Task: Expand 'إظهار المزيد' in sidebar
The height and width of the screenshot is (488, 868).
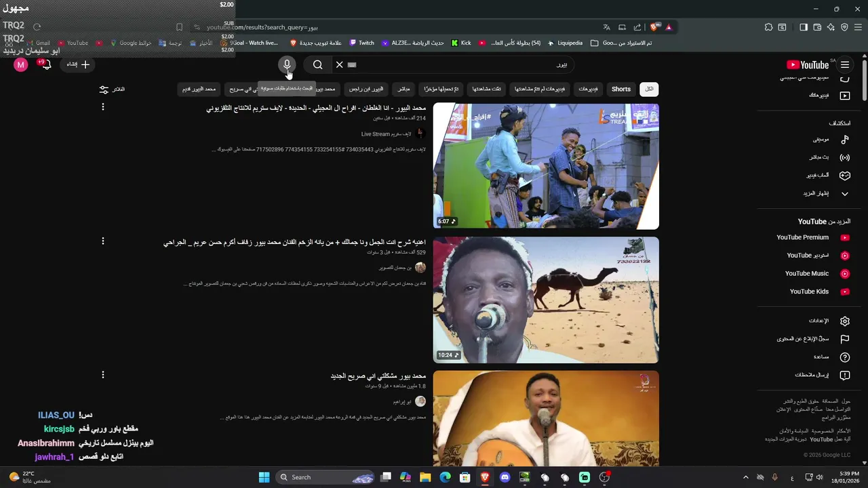Action: (x=825, y=194)
